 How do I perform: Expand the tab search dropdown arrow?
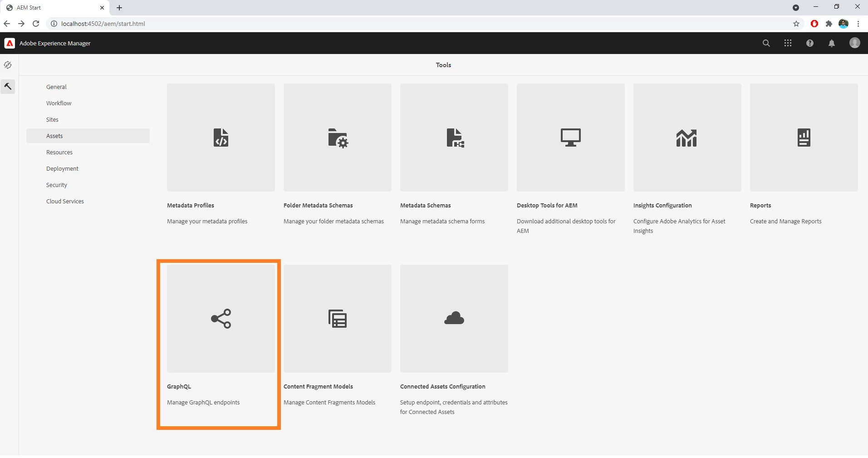pos(796,8)
